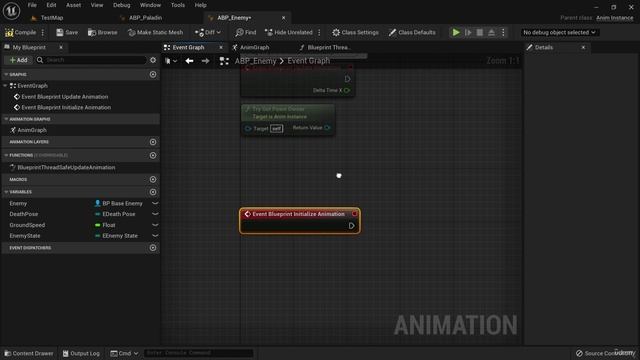
Task: Open Compile options three-dot menu
Action: [x=43, y=32]
